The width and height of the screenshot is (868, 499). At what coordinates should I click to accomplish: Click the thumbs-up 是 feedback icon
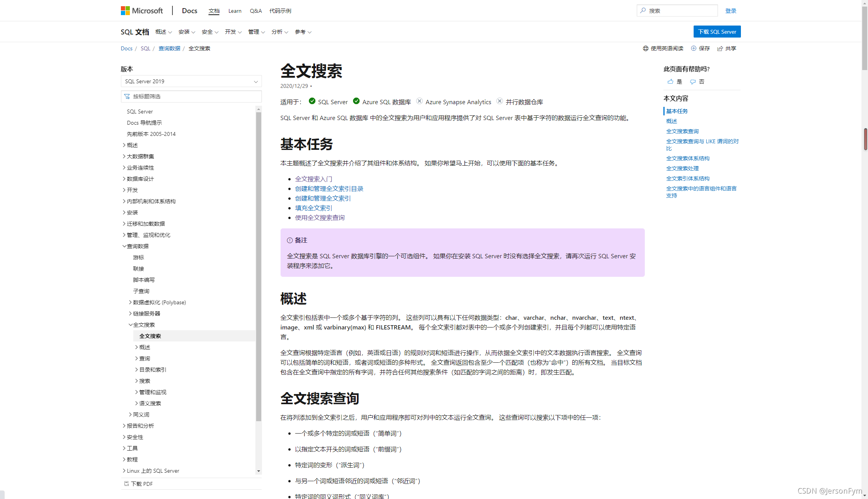click(670, 81)
